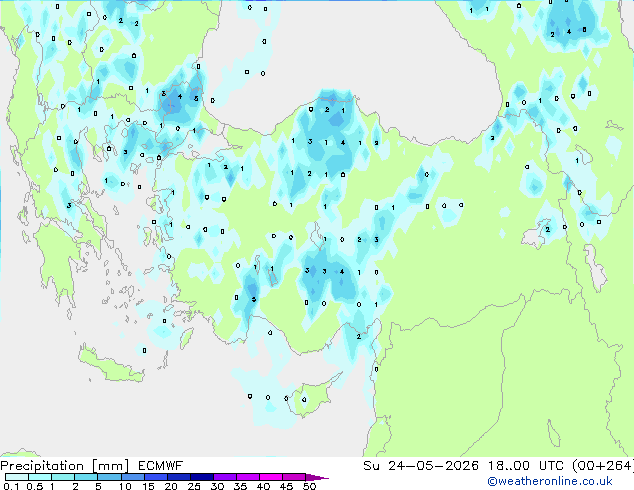Click the 'ECMWF' model label

[161, 466]
